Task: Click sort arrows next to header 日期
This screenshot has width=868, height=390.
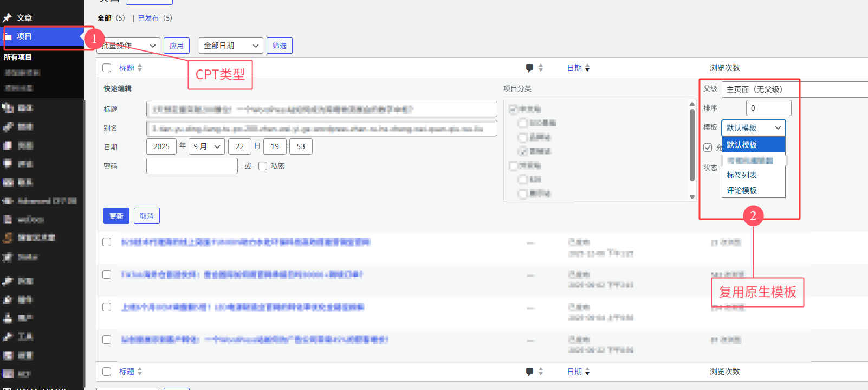Action: pyautogui.click(x=587, y=68)
